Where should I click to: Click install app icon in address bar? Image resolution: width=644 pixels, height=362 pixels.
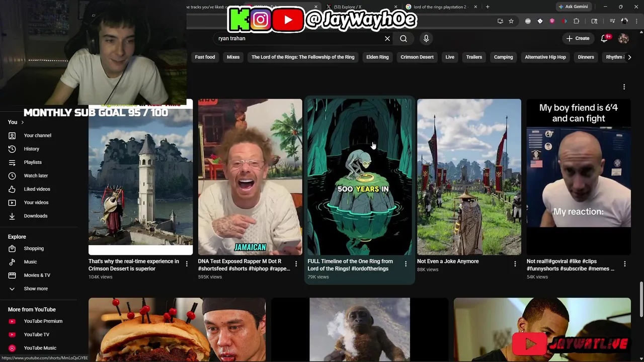pos(500,21)
